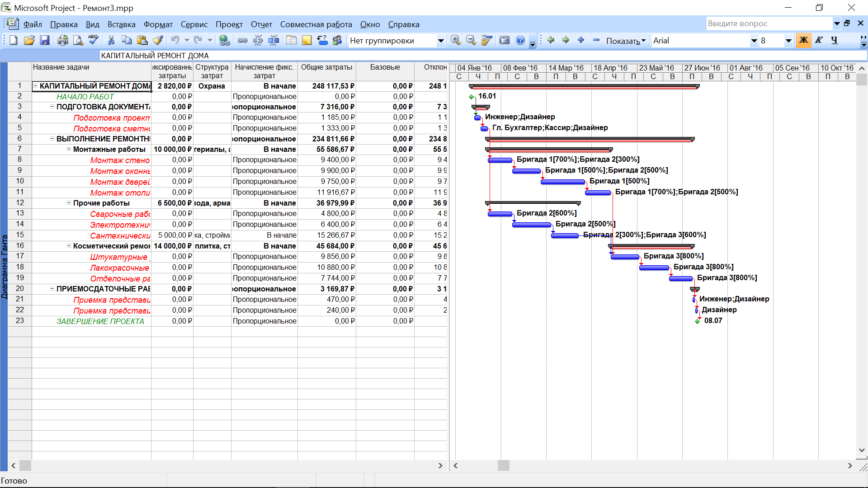The image size is (868, 488).
Task: Click the Zoom In magnifier
Action: coord(456,41)
